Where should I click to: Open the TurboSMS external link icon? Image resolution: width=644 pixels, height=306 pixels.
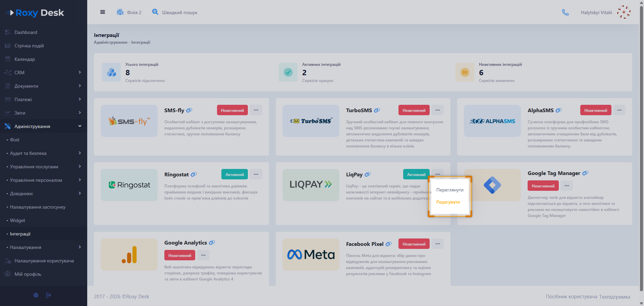pos(377,110)
